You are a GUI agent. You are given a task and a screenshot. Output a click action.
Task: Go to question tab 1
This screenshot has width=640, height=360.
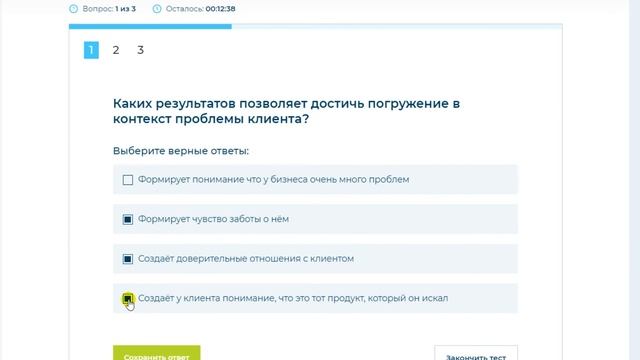(91, 50)
